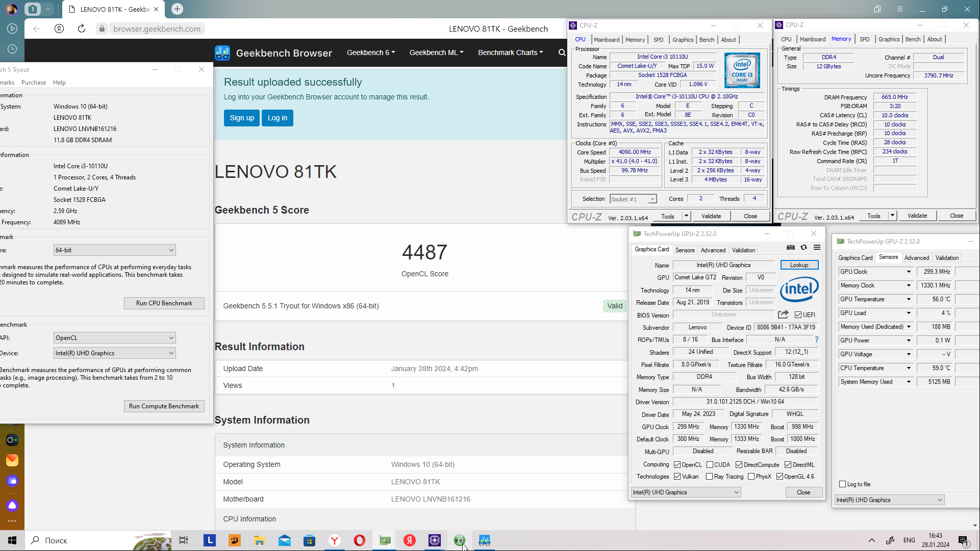Toggle the CUDA checkbox

click(x=710, y=465)
